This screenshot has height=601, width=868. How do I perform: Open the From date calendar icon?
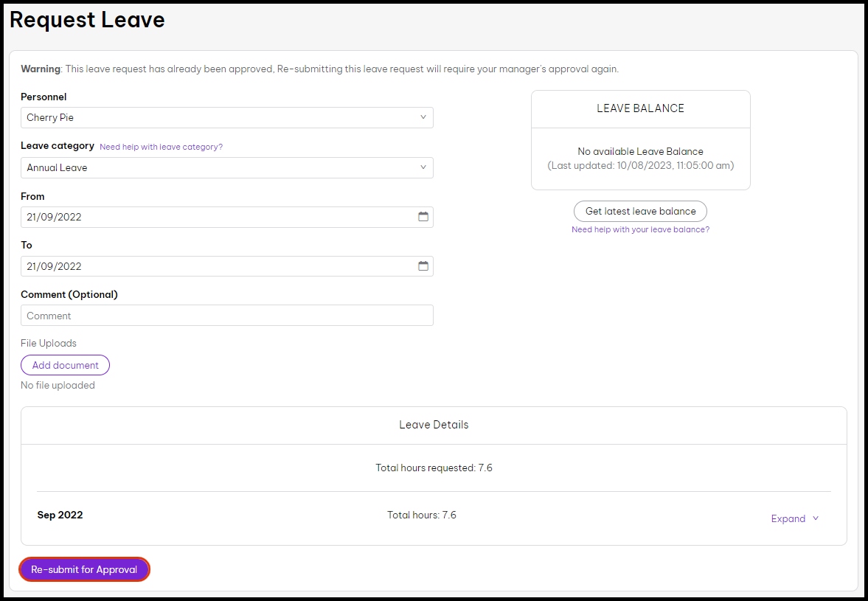(423, 217)
